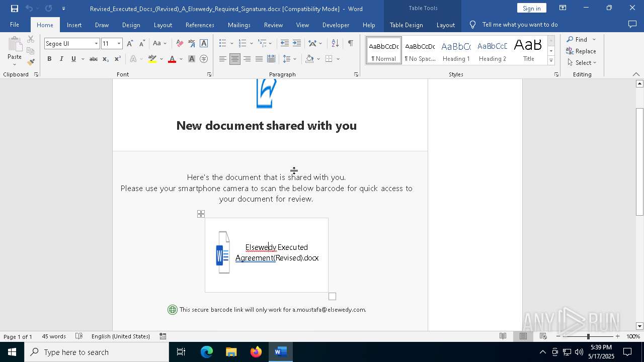Click Find in Editing group
Screen dimensions: 644x362
click(x=577, y=39)
